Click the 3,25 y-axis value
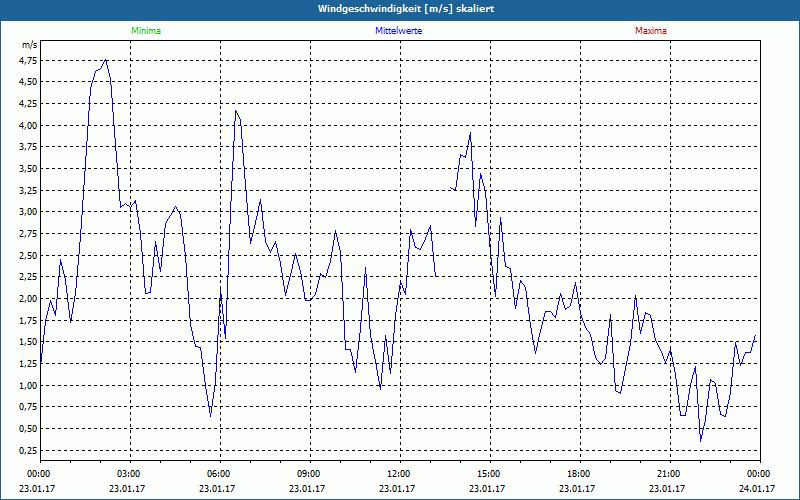Viewport: 800px width, 500px height. click(28, 190)
